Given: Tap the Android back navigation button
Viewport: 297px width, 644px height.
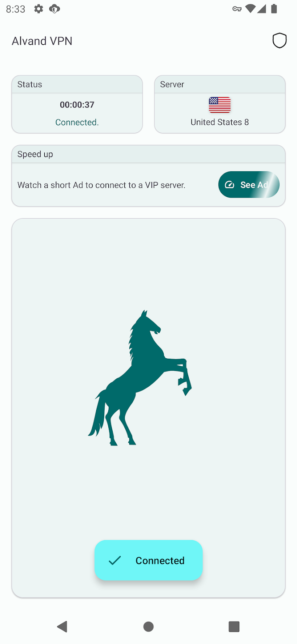Looking at the screenshot, I should (x=62, y=627).
